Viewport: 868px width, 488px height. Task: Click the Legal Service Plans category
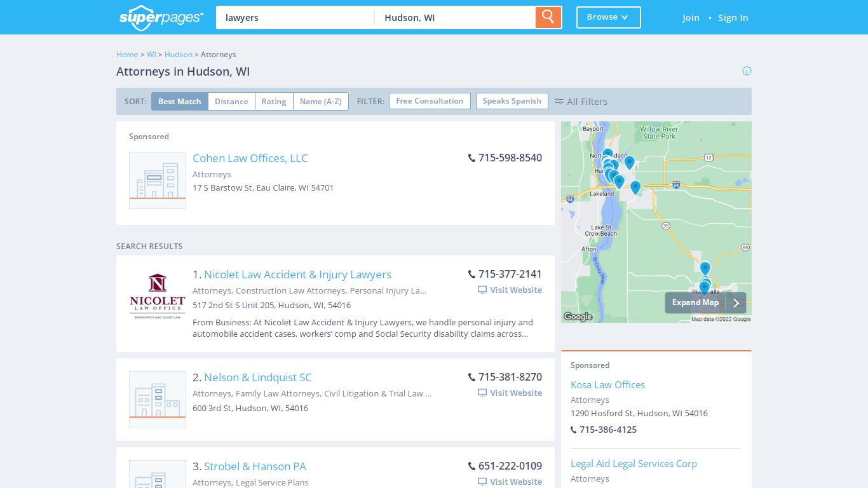(272, 482)
